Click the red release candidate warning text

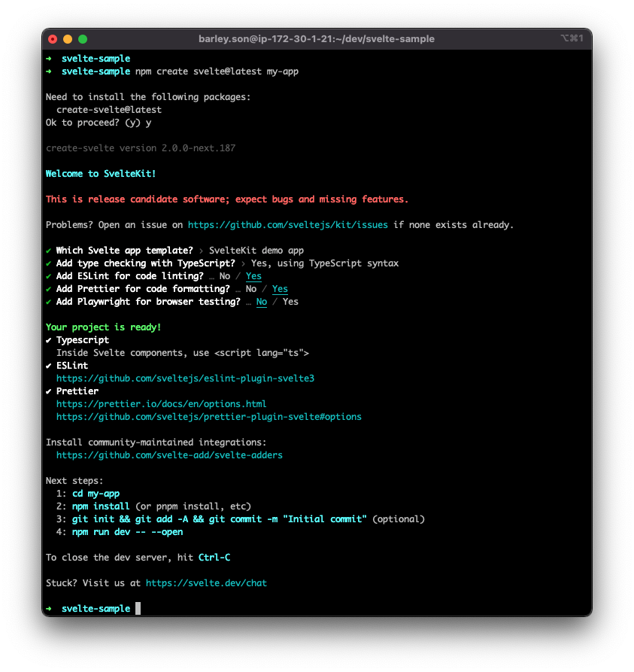tap(227, 199)
